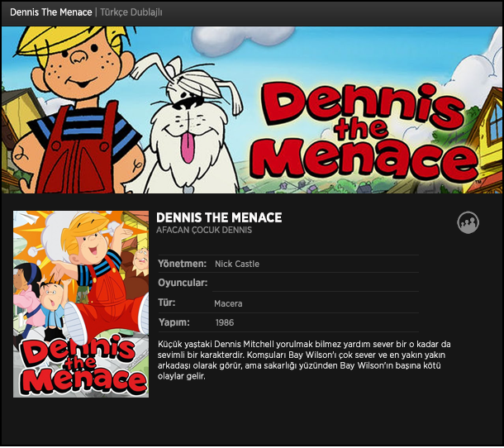Click director name Nick Castle
Screen dimensions: 504x448
[x=237, y=264]
